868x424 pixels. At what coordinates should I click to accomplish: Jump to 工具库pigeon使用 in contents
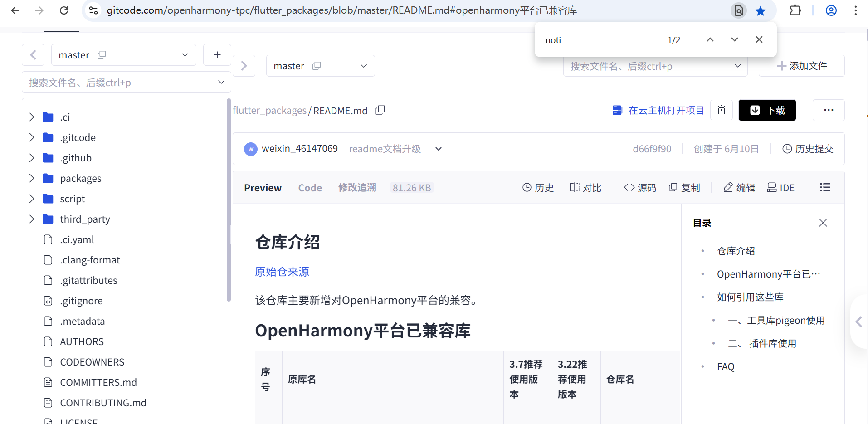pyautogui.click(x=776, y=320)
